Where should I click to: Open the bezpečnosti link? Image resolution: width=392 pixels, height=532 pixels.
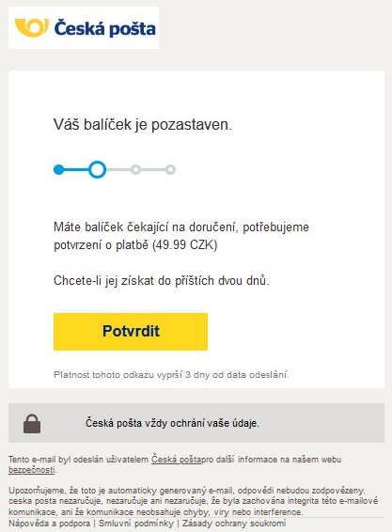pyautogui.click(x=32, y=470)
